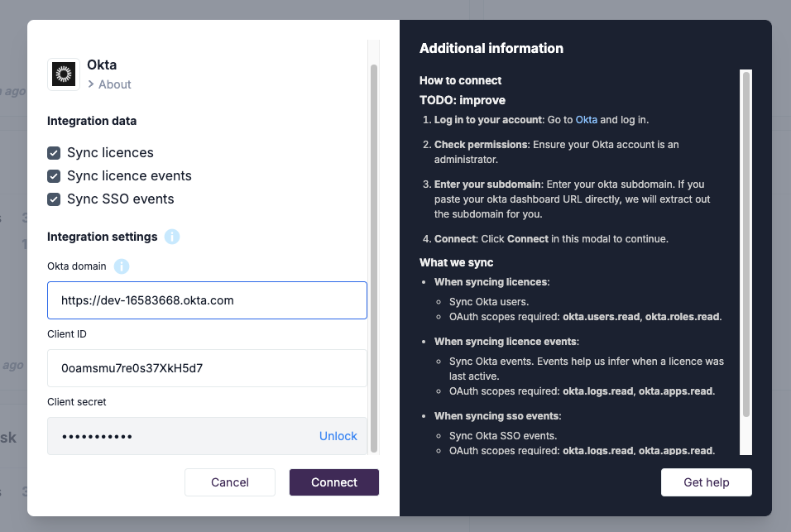791x532 pixels.
Task: Focus the Client ID input field
Action: pos(207,368)
